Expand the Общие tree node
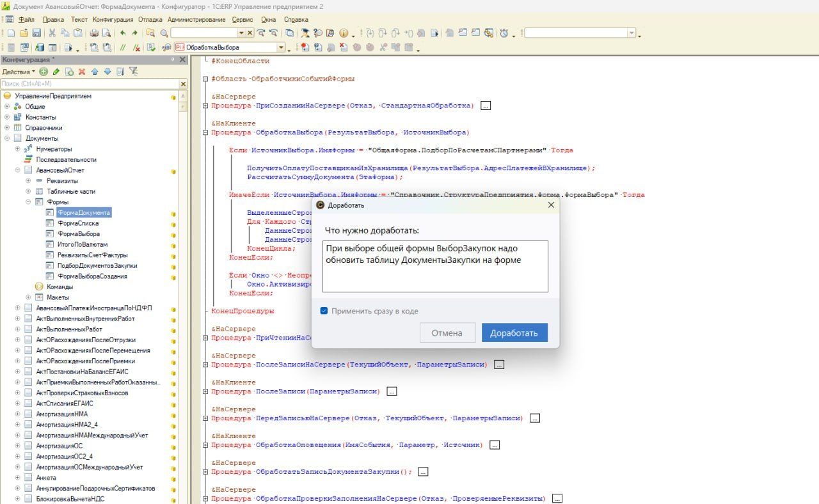 (7, 107)
